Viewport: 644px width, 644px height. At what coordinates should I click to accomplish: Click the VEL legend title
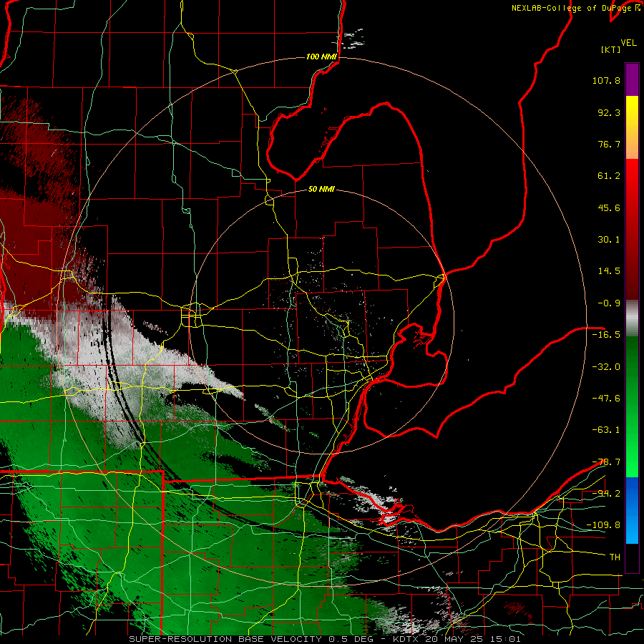[628, 43]
